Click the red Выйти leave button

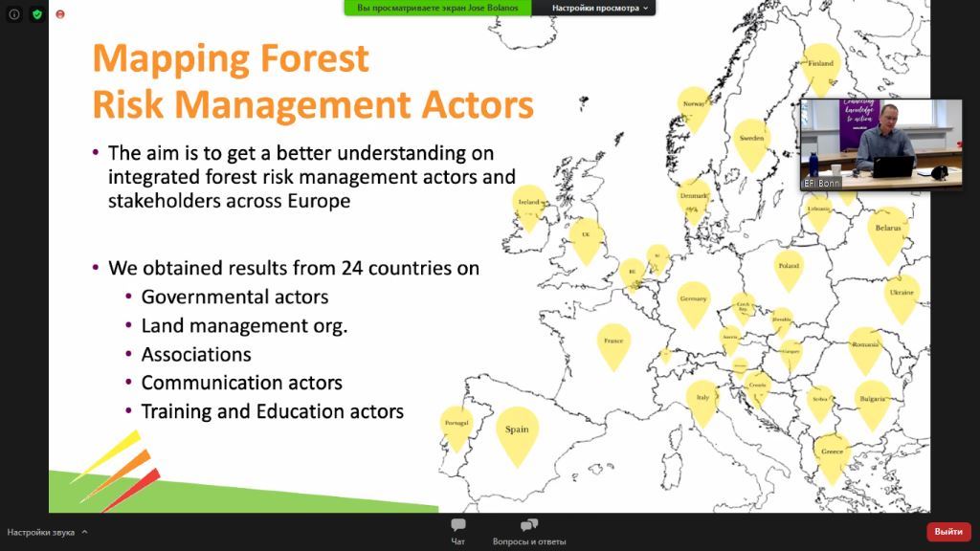click(x=948, y=532)
